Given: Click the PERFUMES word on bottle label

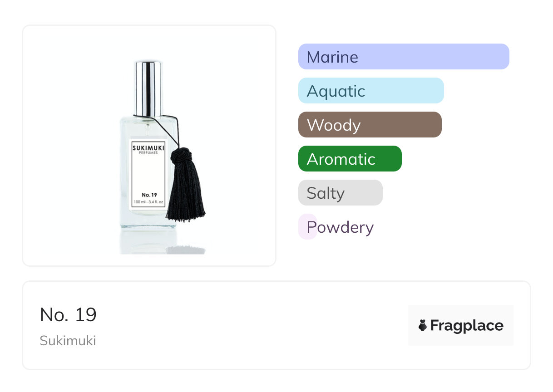Looking at the screenshot, I should [x=148, y=153].
